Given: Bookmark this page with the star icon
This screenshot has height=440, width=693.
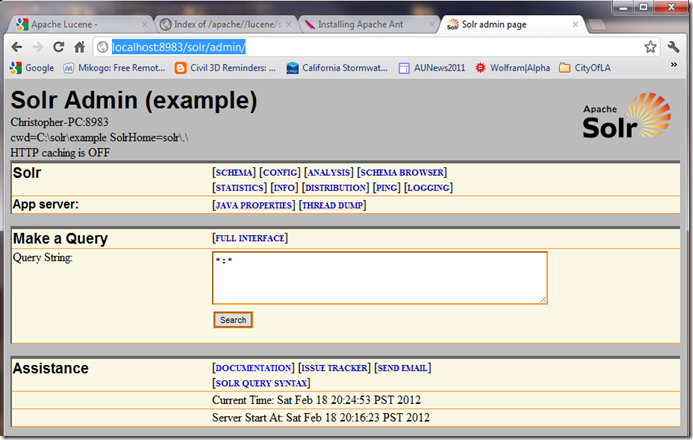Looking at the screenshot, I should coord(650,47).
